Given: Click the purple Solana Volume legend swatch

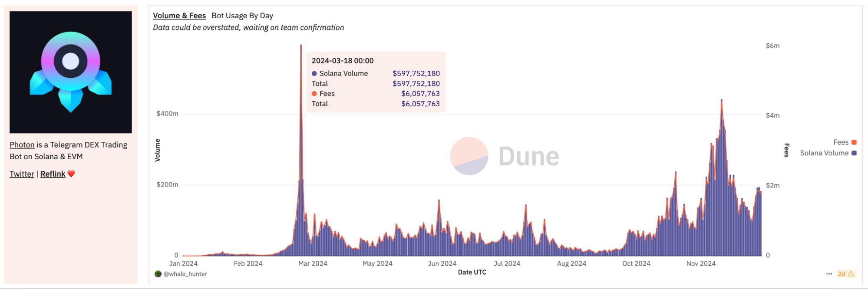Looking at the screenshot, I should (854, 153).
